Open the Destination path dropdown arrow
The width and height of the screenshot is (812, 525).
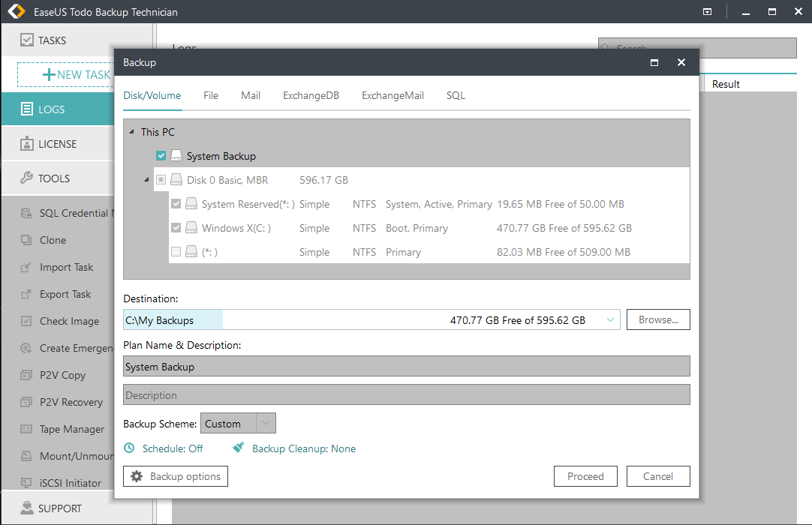coord(610,320)
